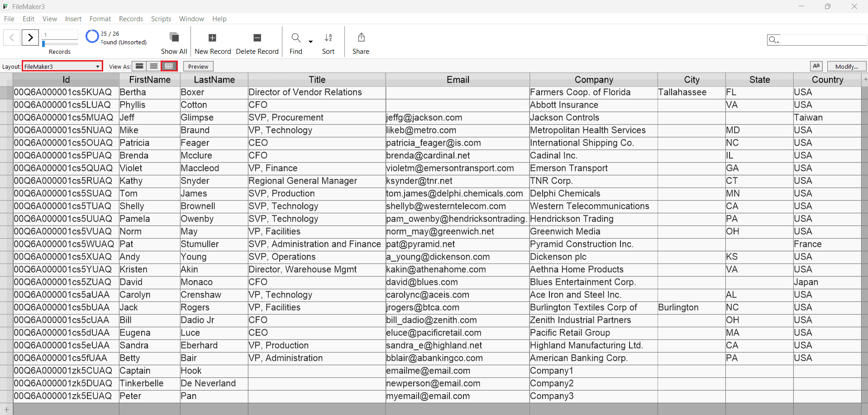Select Table view toggle
The image size is (868, 415).
(169, 66)
